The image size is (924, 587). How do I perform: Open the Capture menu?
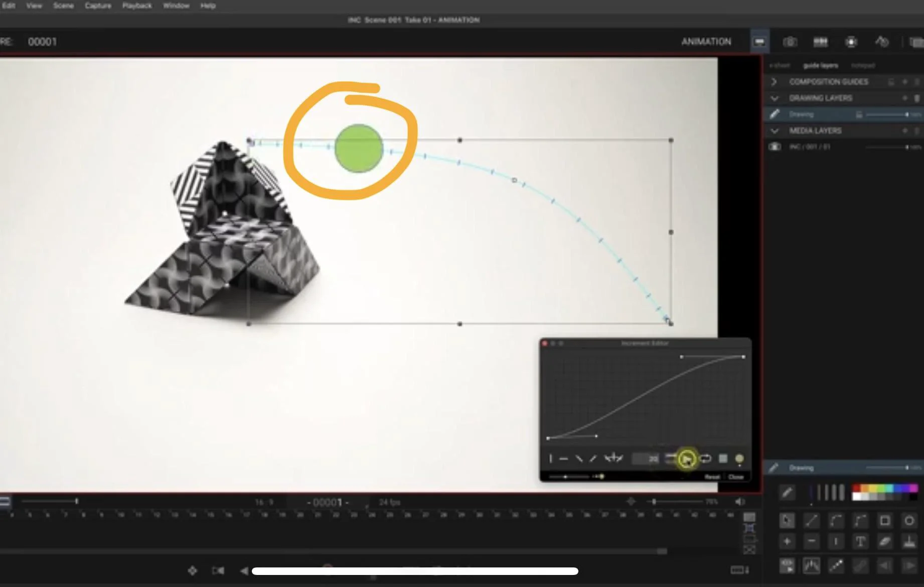point(98,6)
